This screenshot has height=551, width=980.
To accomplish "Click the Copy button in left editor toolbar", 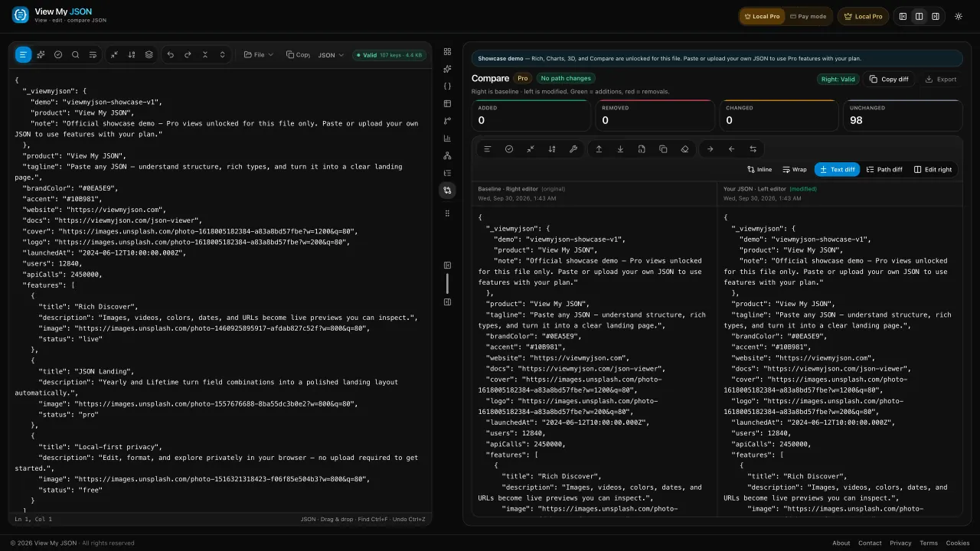I will pyautogui.click(x=298, y=55).
